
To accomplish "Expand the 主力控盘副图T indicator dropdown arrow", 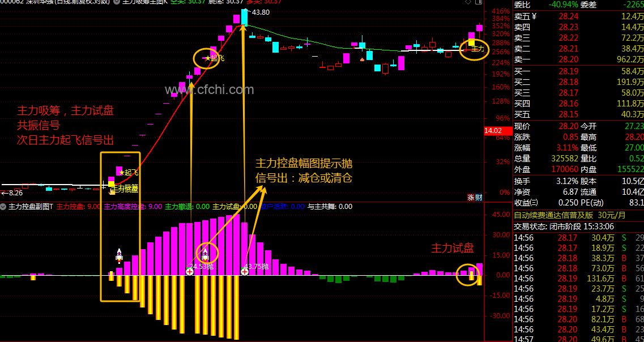I will coord(3,207).
